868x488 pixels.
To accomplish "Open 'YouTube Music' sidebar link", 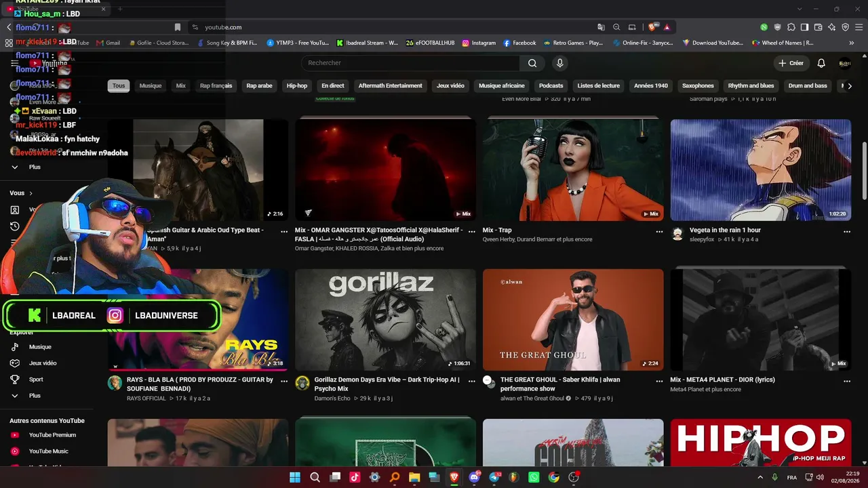I will click(x=48, y=451).
